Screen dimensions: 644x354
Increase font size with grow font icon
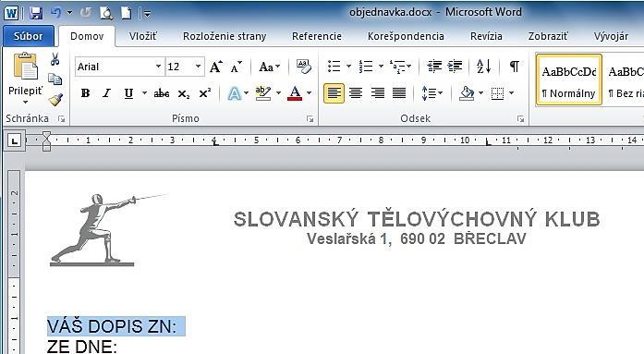[216, 67]
